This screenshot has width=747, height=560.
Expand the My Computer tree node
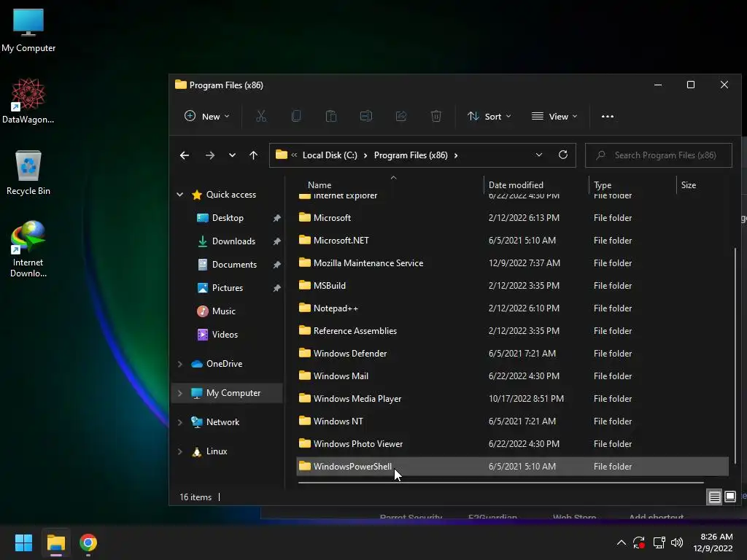tap(180, 393)
